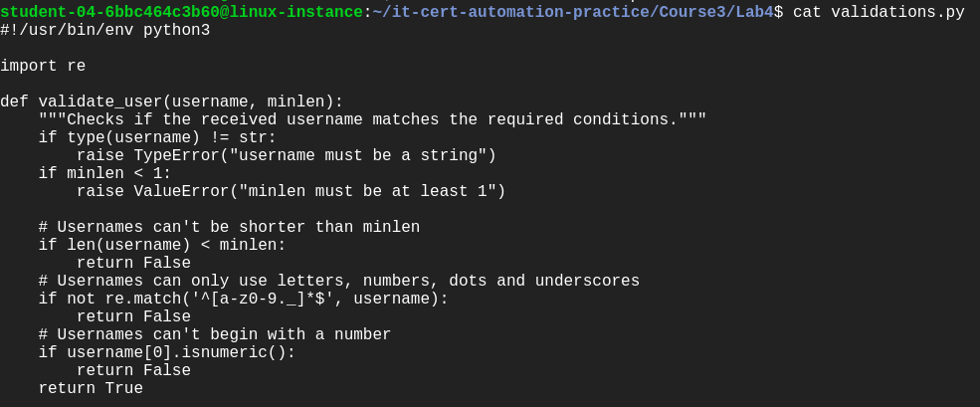This screenshot has height=407, width=980.
Task: Click the first 'return False' line
Action: tap(133, 263)
